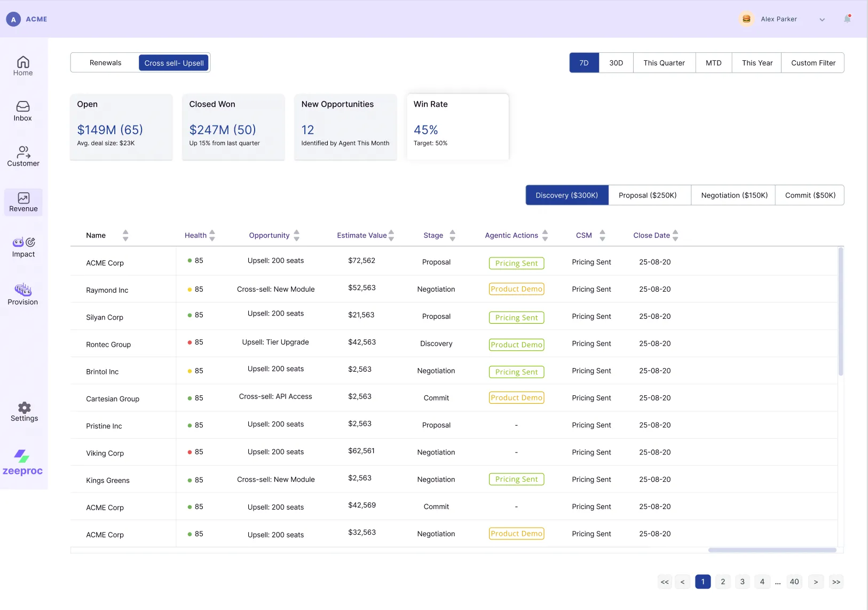Open the Home panel in sidebar
Screen dimensions: 868x610
(22, 65)
